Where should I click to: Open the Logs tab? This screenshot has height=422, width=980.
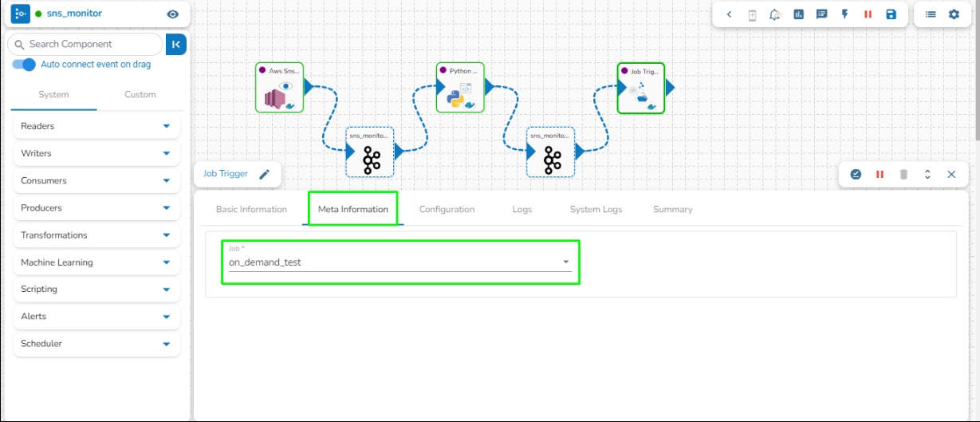(522, 209)
